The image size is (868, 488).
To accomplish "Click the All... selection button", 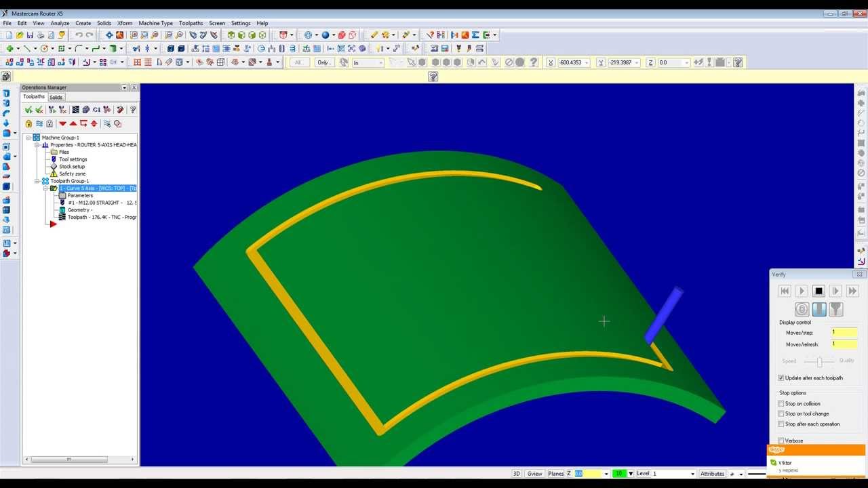I will pyautogui.click(x=299, y=62).
